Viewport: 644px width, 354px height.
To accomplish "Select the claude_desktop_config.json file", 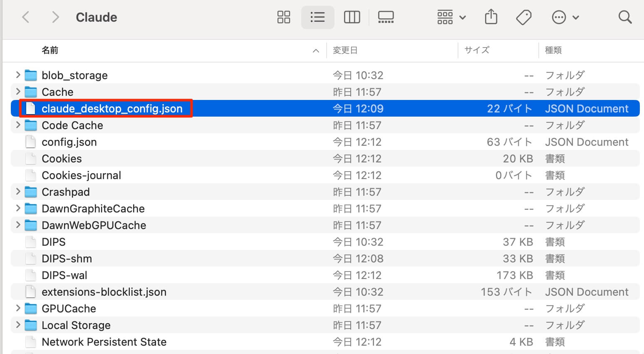I will 112,109.
